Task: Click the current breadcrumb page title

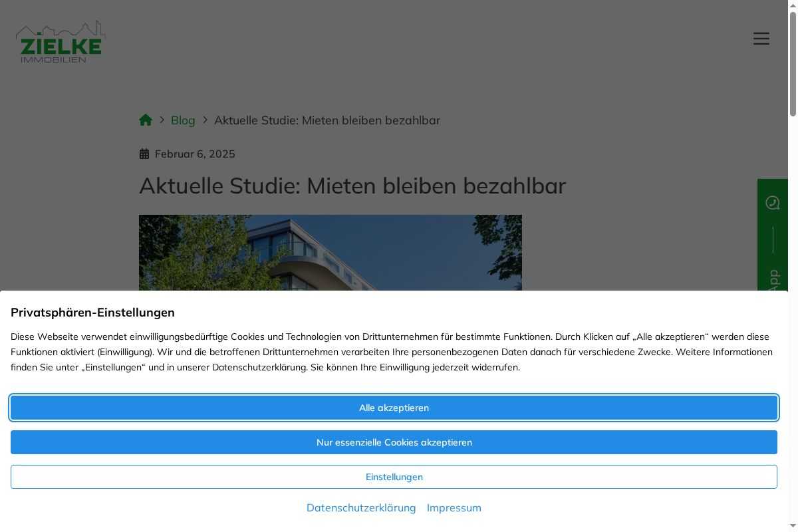Action: coord(327,120)
